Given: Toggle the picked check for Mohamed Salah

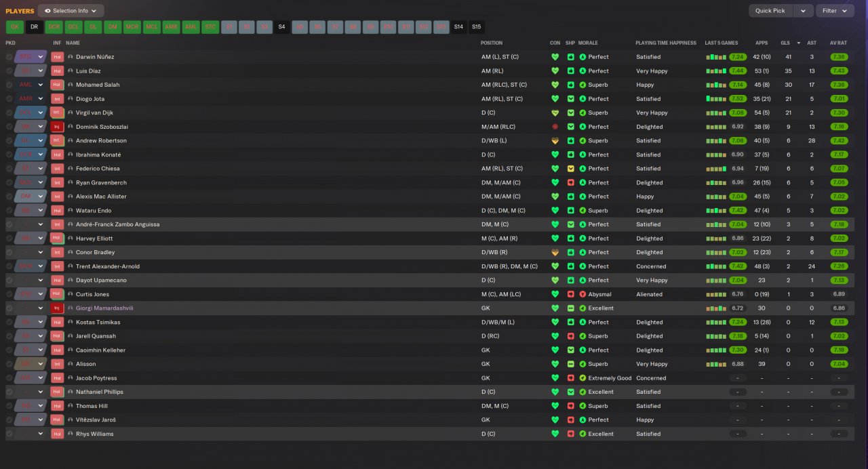Looking at the screenshot, I should [x=9, y=85].
